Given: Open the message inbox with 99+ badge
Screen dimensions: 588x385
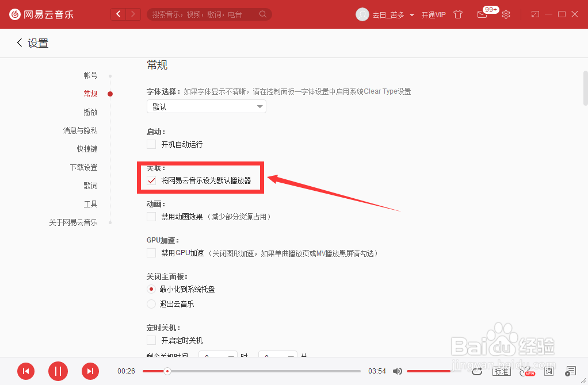Looking at the screenshot, I should (482, 14).
